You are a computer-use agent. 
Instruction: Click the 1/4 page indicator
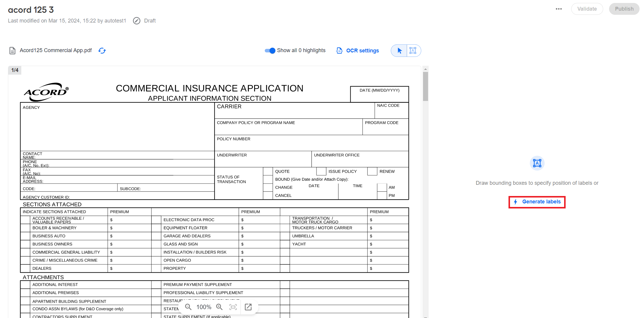pos(15,70)
